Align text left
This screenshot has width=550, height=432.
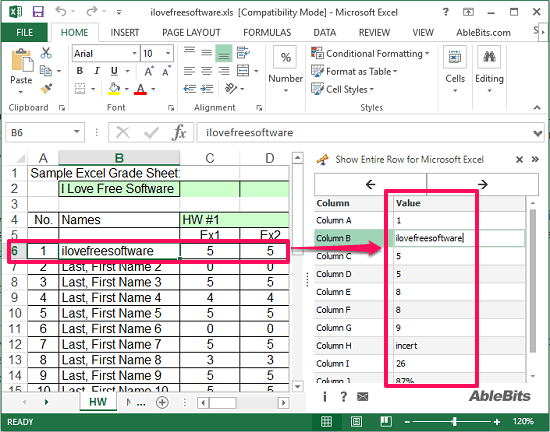click(x=189, y=71)
